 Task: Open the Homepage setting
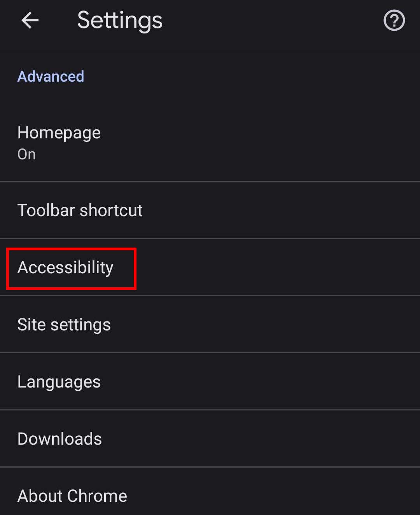[x=59, y=133]
